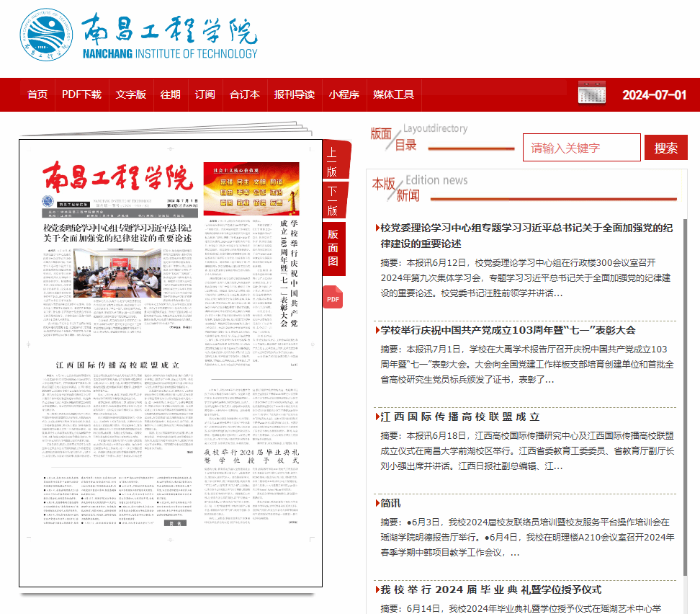Open 往期 past issues
Viewport: 700px width, 614px height.
170,94
